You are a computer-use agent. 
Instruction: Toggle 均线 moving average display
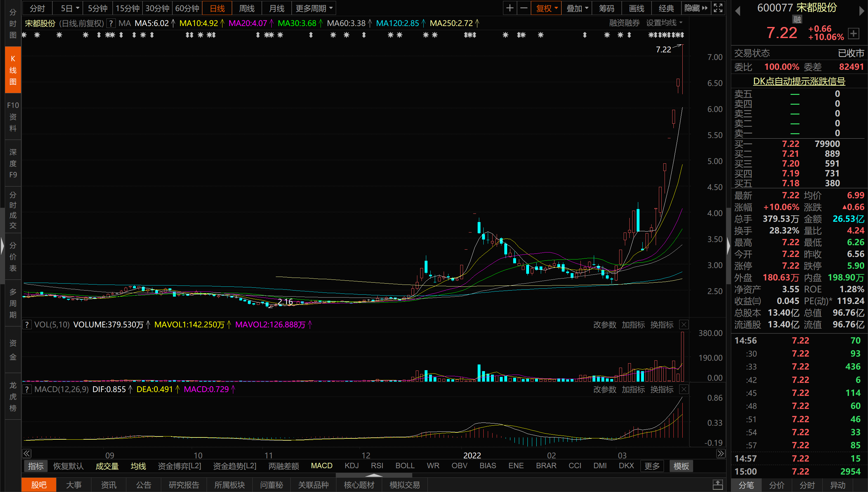pos(138,466)
